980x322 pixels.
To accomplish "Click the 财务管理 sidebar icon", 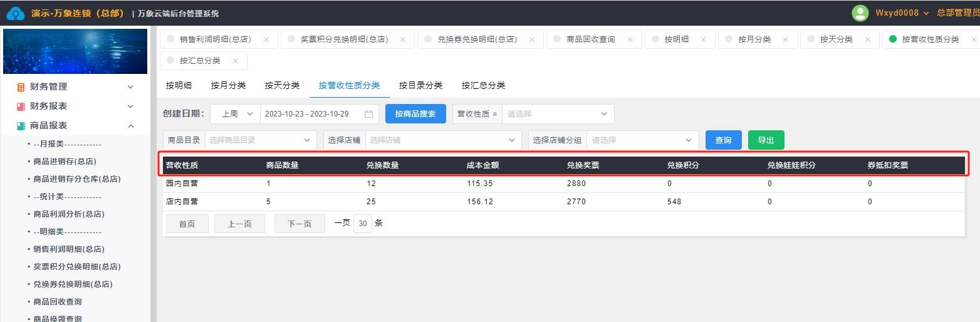I will point(21,87).
